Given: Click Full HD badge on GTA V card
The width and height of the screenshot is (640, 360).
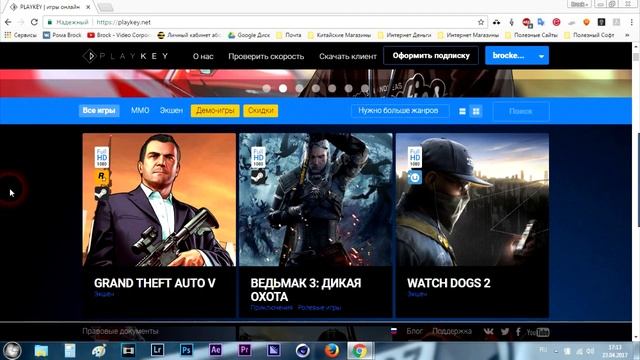Looking at the screenshot, I should [x=102, y=157].
